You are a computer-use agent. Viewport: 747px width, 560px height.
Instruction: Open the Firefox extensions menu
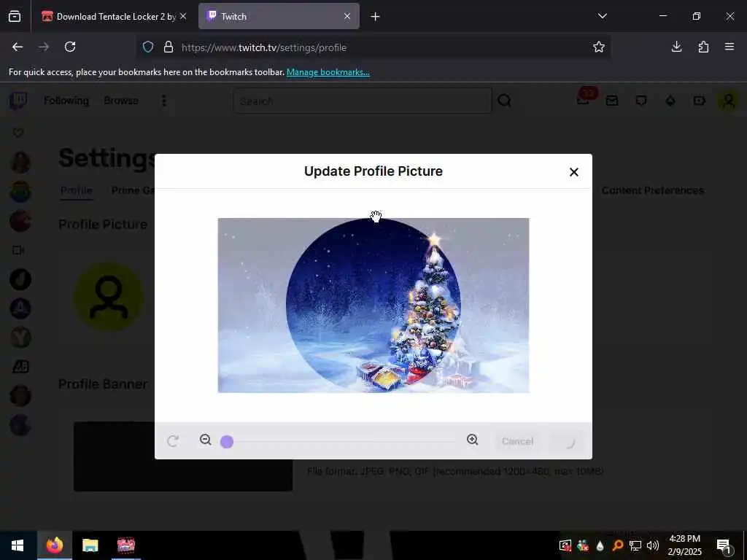coord(703,47)
